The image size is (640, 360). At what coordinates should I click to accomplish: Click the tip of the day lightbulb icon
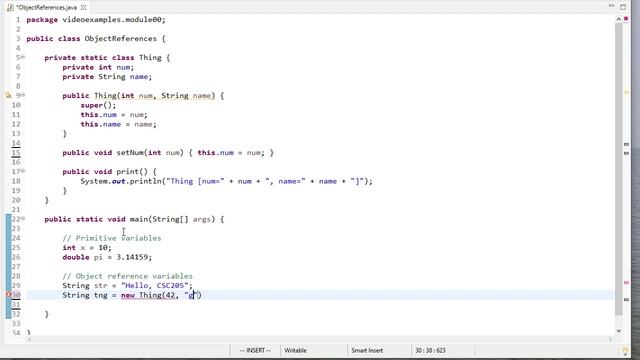(625, 351)
